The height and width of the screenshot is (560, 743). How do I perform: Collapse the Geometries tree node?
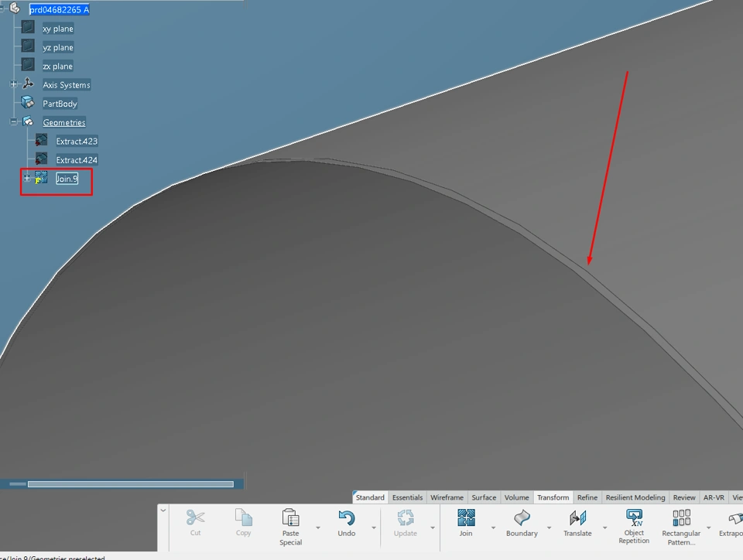coord(14,121)
